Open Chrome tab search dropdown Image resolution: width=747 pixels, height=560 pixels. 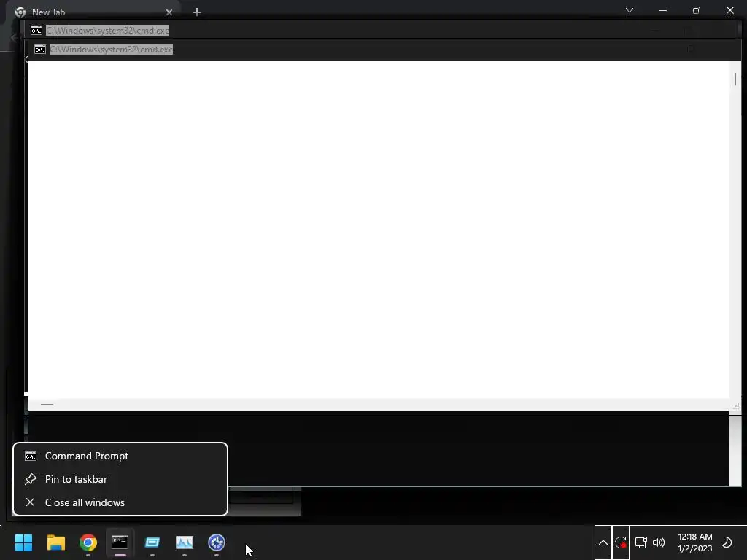[x=630, y=10]
